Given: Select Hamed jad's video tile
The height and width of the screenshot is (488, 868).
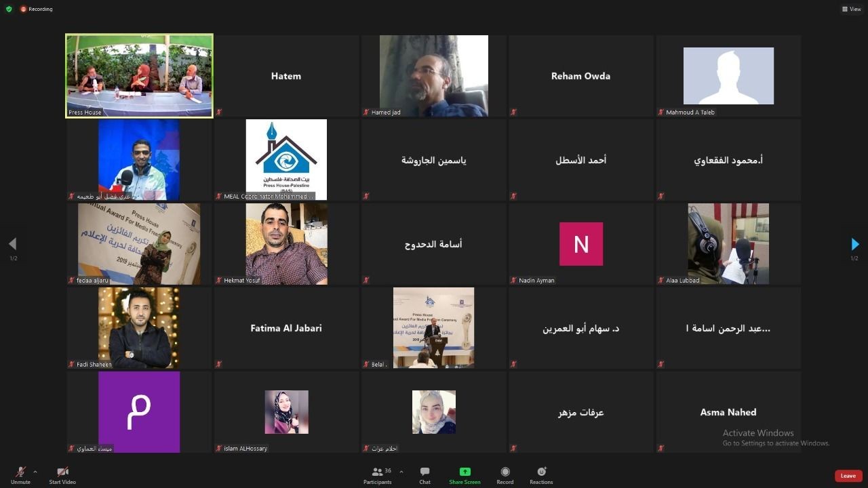Looking at the screenshot, I should pos(434,76).
